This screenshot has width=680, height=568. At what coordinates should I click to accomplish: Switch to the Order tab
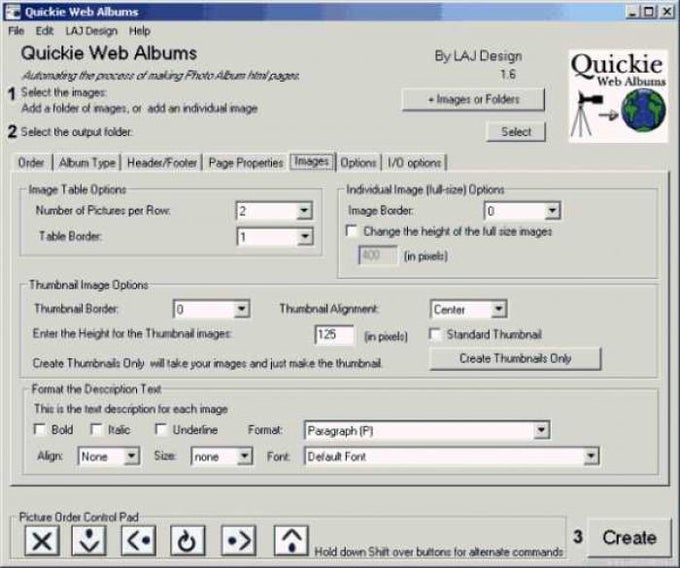[31, 163]
